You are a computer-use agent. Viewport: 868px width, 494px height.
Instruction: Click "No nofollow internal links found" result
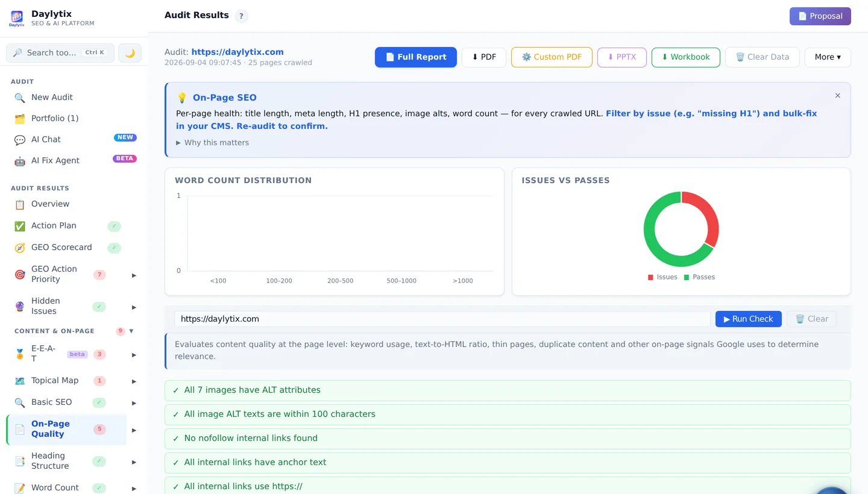pyautogui.click(x=508, y=439)
